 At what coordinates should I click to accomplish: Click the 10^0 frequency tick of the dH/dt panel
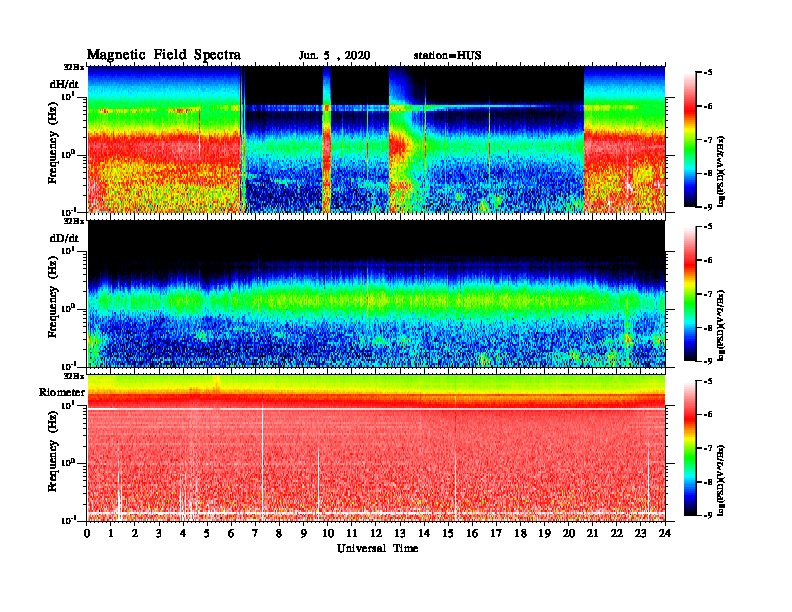(x=68, y=154)
